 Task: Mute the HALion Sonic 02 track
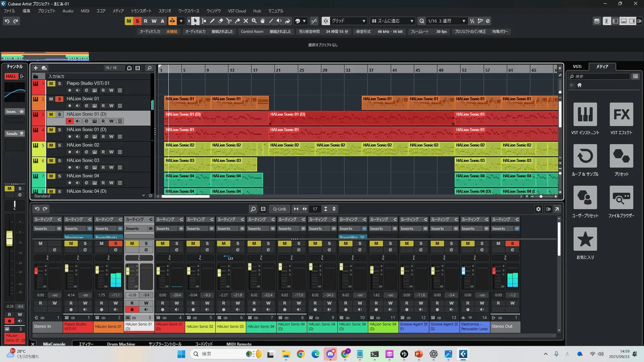[x=51, y=145]
